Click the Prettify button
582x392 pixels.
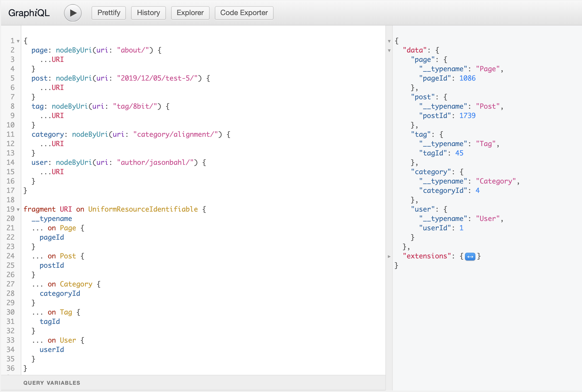[109, 13]
